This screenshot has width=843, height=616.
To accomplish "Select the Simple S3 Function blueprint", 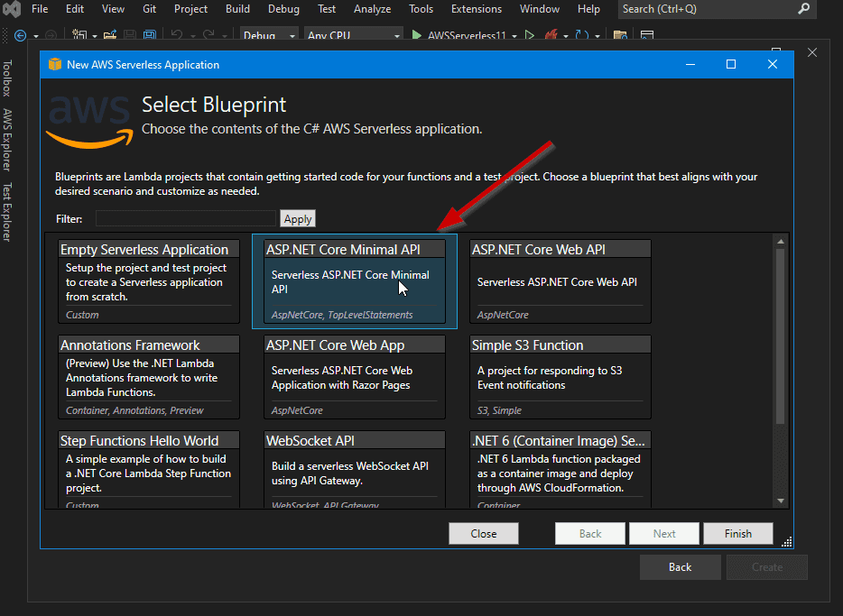I will click(x=560, y=376).
